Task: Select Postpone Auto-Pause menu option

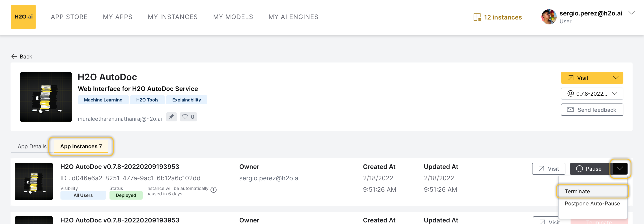Action: 592,203
